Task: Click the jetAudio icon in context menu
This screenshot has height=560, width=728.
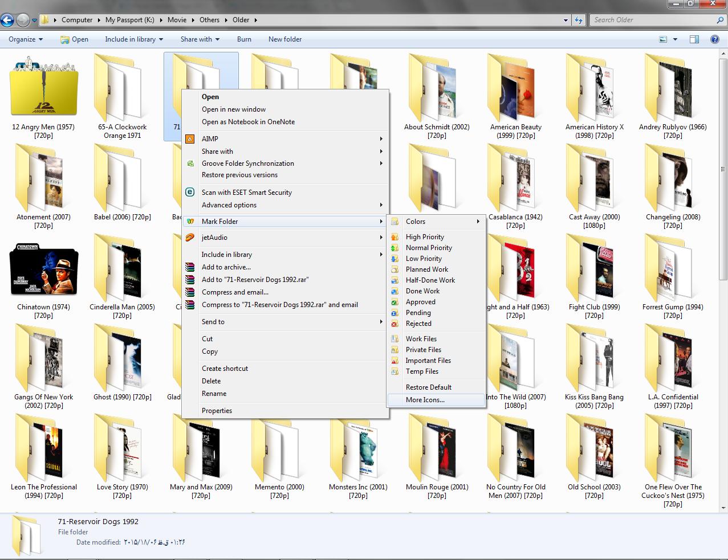Action: (190, 238)
